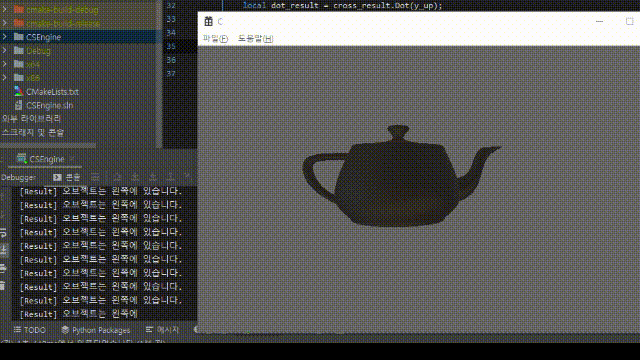Open the CSEngine.sln file
The height and width of the screenshot is (360, 640).
tap(50, 105)
